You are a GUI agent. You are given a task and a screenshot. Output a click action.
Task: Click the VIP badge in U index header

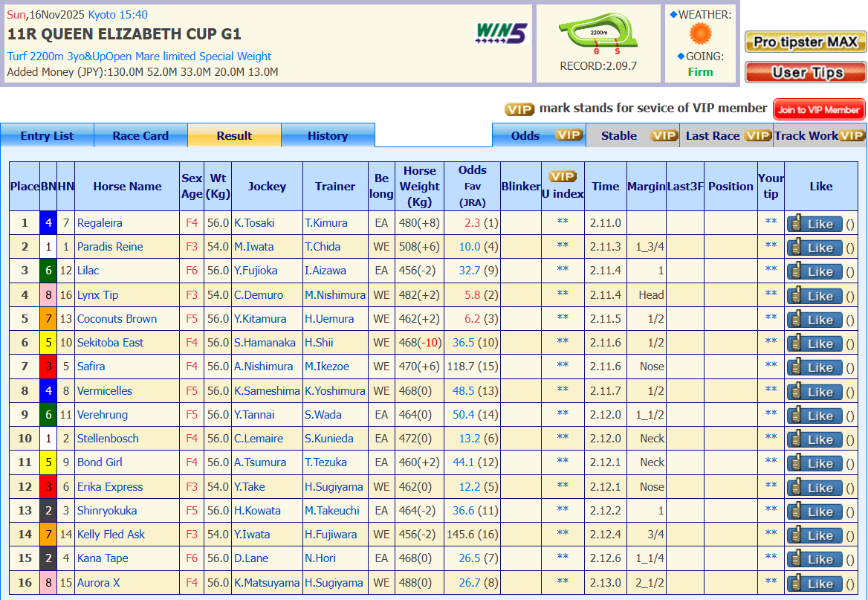tap(563, 176)
